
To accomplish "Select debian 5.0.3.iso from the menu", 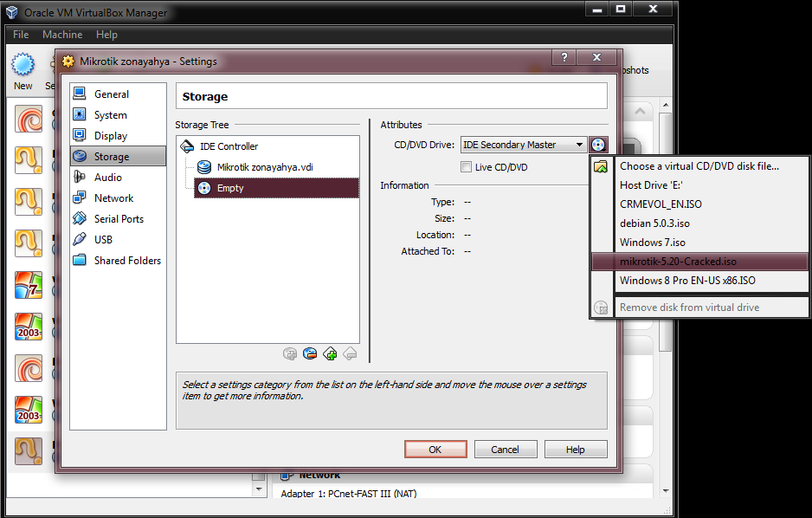I will click(699, 223).
